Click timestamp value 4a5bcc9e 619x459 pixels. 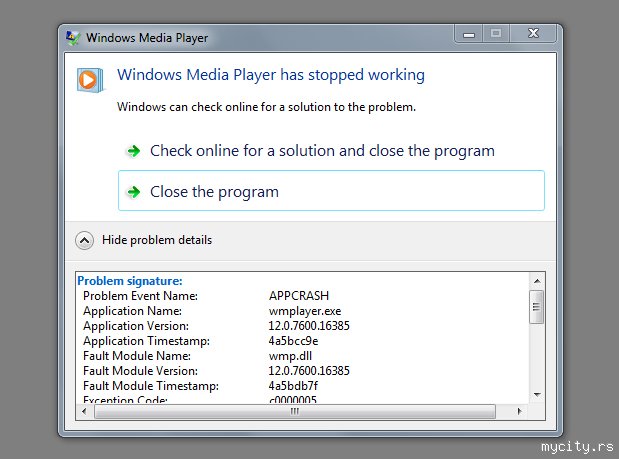[293, 341]
